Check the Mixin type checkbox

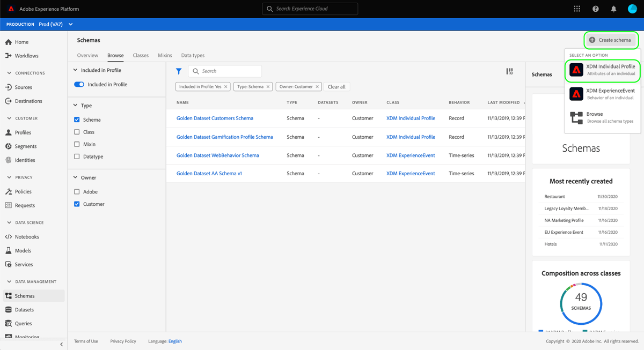pos(77,144)
